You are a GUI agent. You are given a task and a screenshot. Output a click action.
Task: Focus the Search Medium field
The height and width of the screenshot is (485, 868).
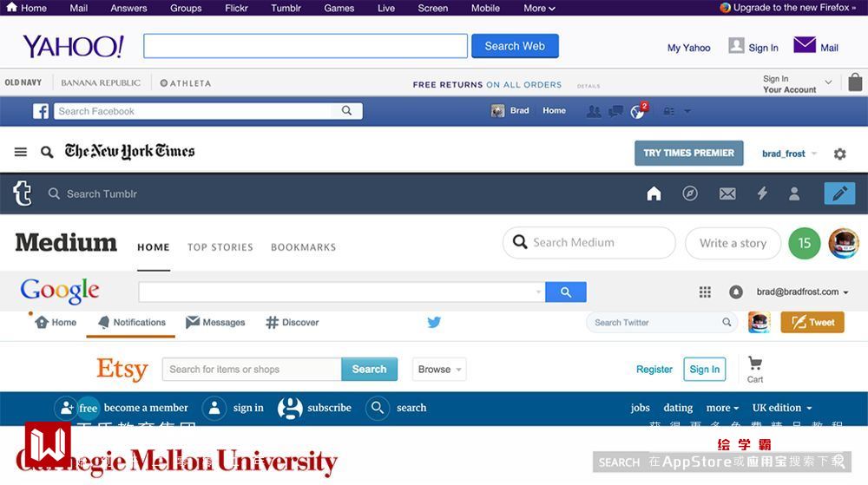click(x=589, y=242)
